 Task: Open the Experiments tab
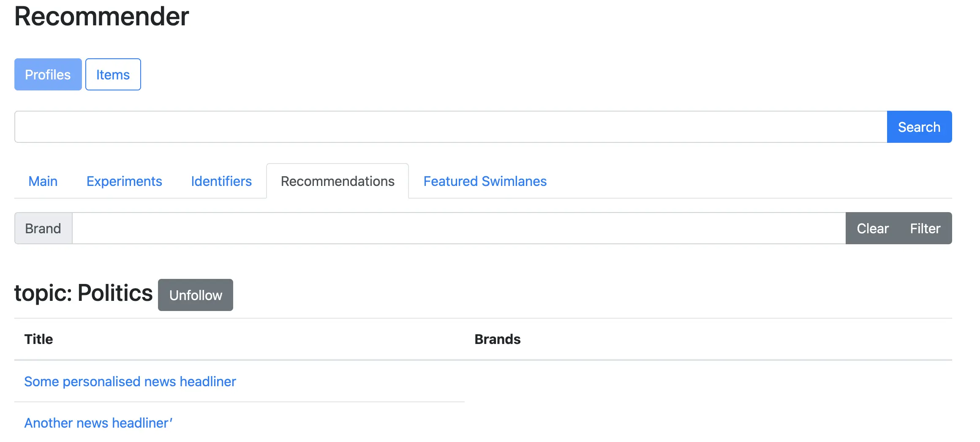tap(124, 181)
